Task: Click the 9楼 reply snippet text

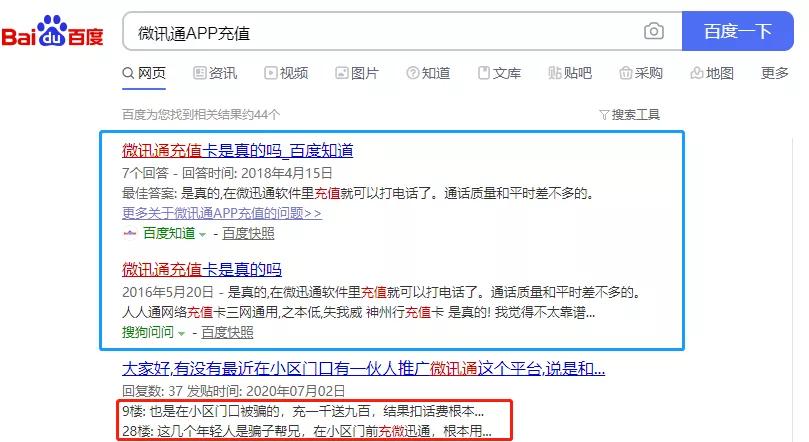Action: (x=303, y=411)
